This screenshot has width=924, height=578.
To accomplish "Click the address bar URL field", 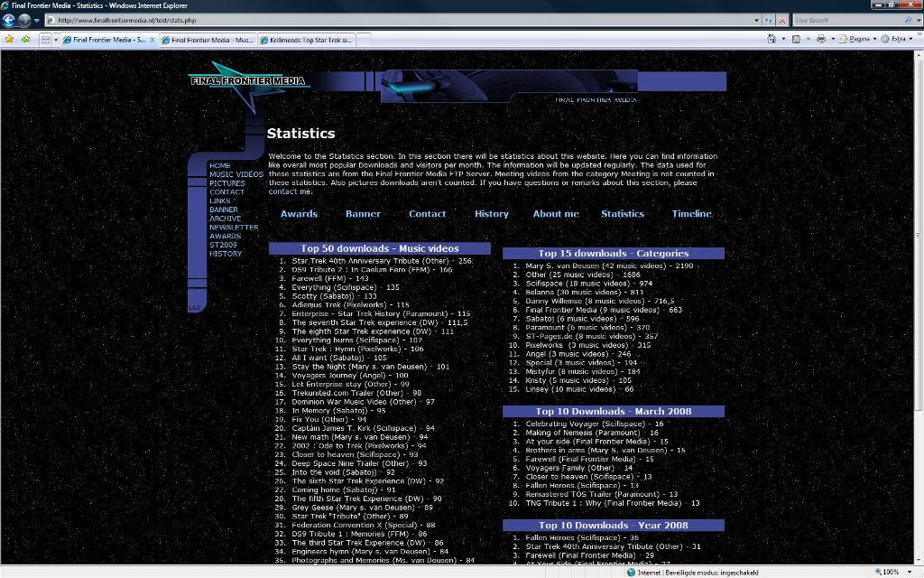I will [x=399, y=20].
